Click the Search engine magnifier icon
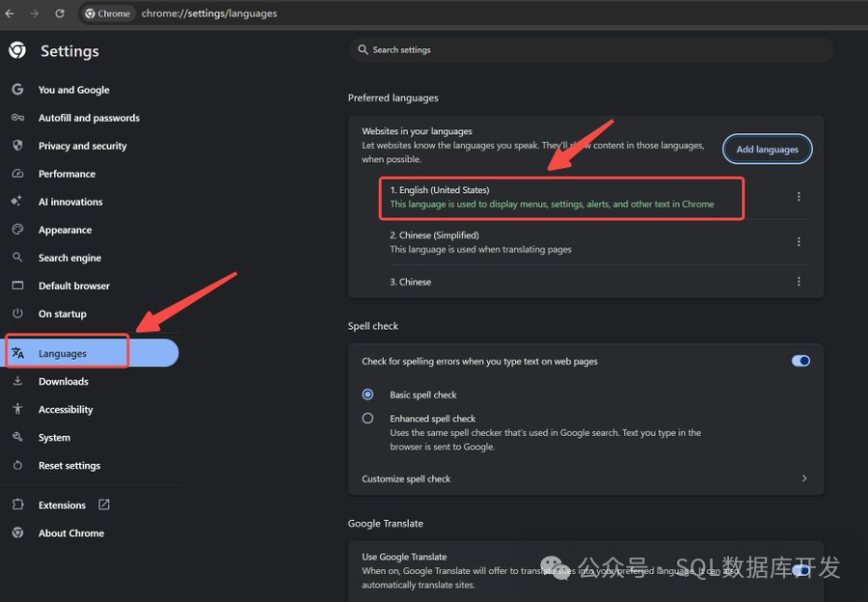The width and height of the screenshot is (868, 602). [x=20, y=258]
